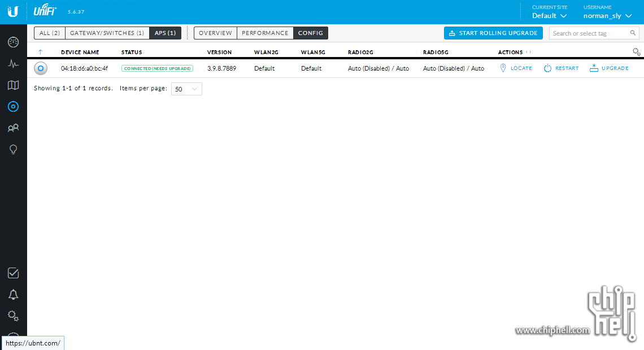Click START ROLLING UPGRADE button
644x350 pixels.
tap(493, 33)
